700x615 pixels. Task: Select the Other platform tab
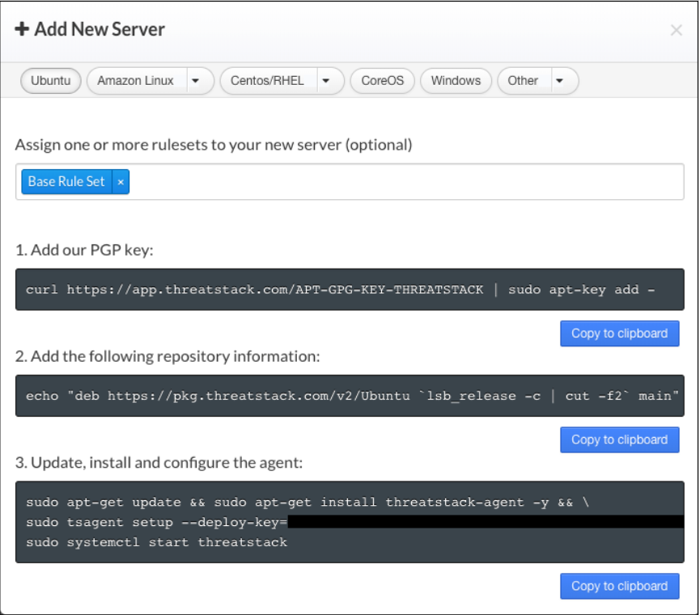tap(524, 81)
